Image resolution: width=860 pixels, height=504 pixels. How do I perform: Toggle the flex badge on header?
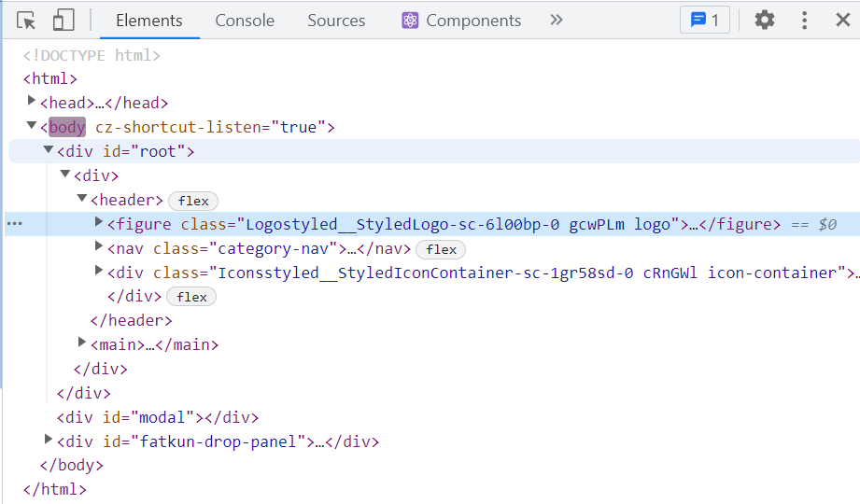tap(193, 202)
